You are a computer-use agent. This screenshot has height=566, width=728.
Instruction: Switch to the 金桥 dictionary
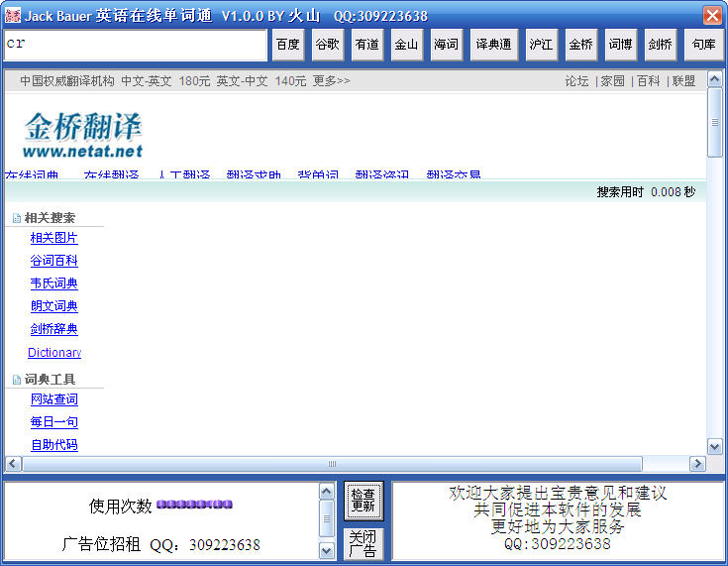[580, 45]
